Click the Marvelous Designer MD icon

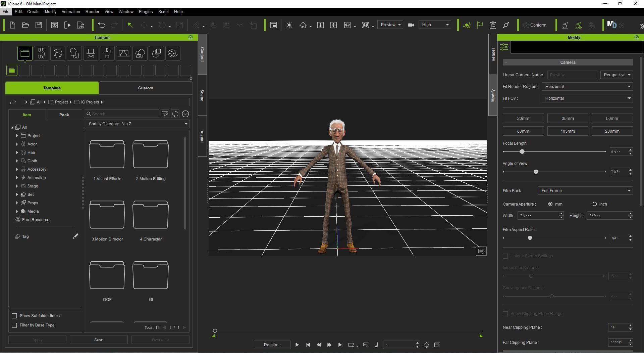coord(612,25)
